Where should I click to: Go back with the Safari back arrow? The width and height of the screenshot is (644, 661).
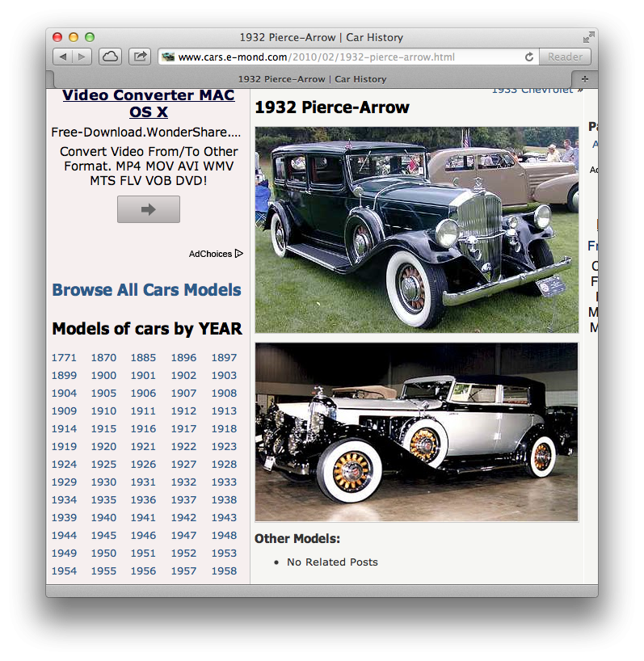63,57
